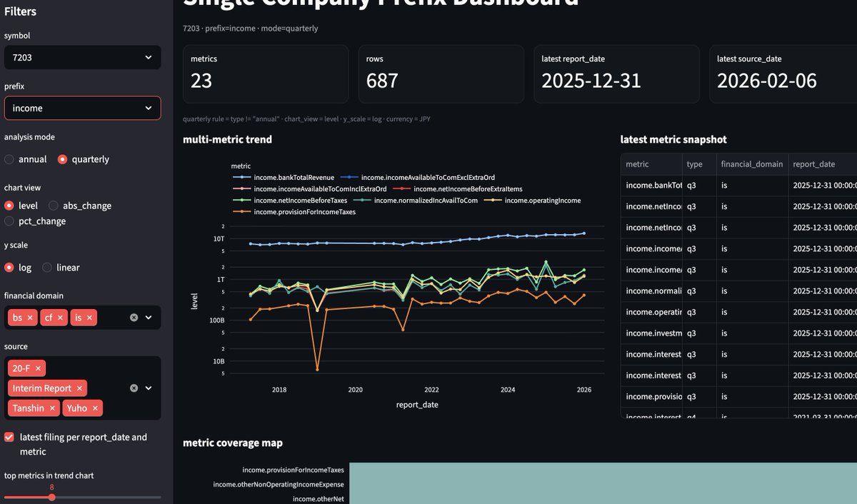Toggle income.normalizedIncAvailToCom legend entry
Screen dimensions: 857x504
coord(416,201)
